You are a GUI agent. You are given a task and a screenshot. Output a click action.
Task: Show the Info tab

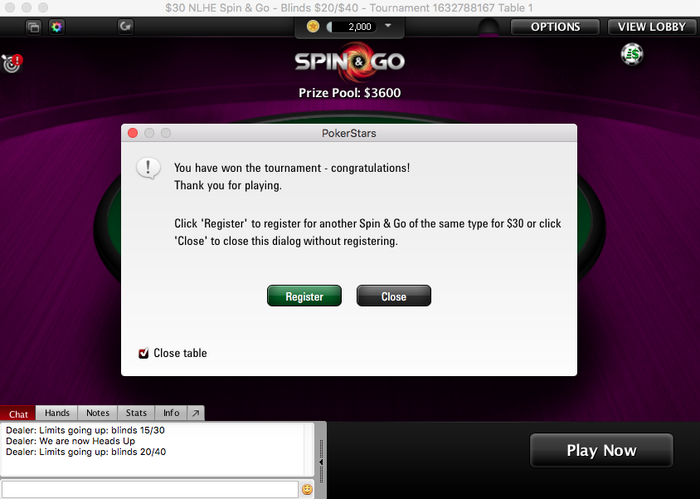coord(171,413)
